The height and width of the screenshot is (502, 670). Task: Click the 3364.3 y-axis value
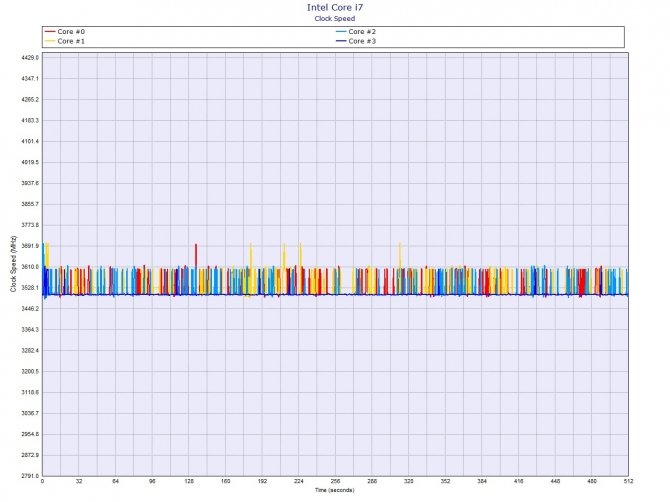coord(30,330)
